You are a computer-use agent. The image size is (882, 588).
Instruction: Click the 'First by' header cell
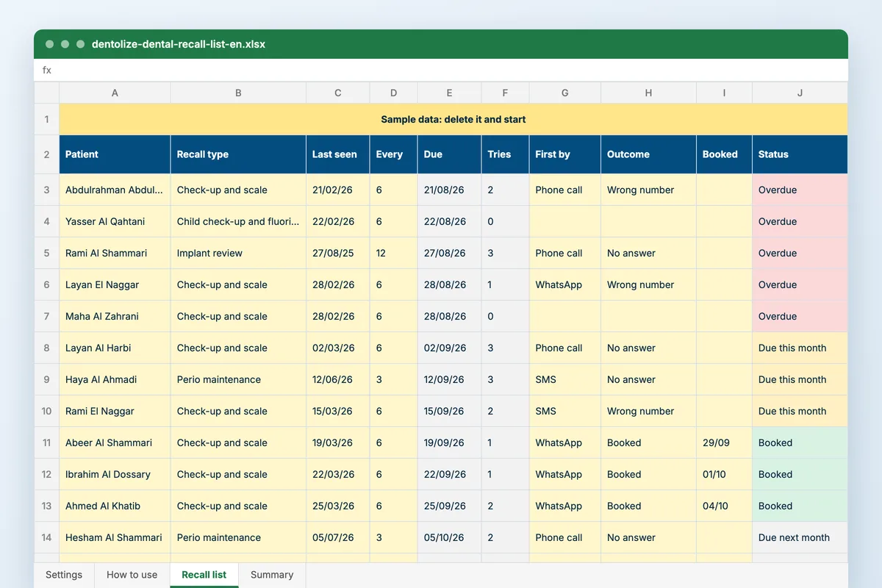click(x=564, y=154)
